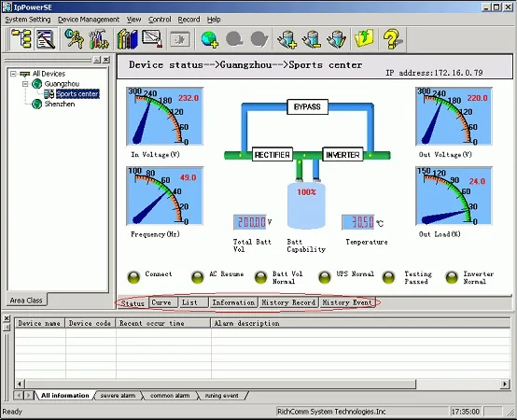The width and height of the screenshot is (517, 420).
Task: Select the All information alarm tab
Action: (x=65, y=396)
